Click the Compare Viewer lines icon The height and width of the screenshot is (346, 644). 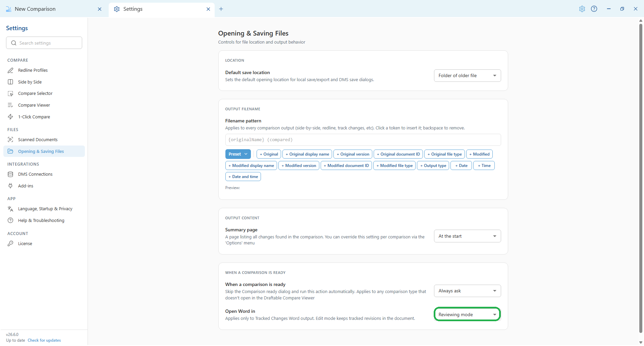(10, 105)
